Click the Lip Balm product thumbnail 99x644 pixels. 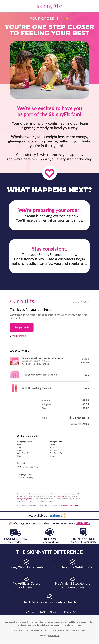tap(15, 388)
